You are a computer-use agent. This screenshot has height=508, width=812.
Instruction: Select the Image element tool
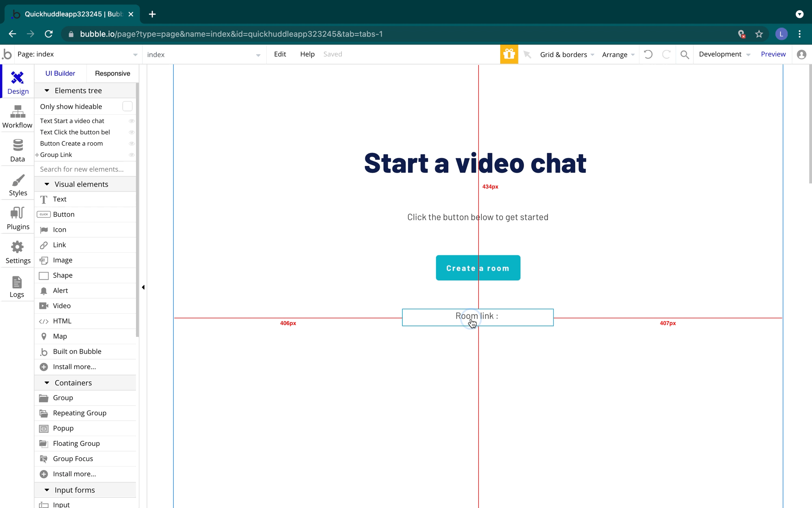click(x=85, y=260)
